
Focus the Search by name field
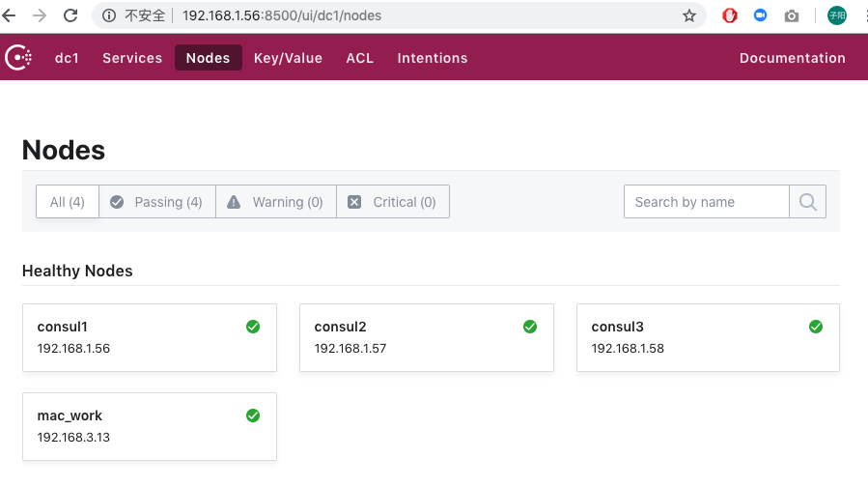(x=707, y=202)
